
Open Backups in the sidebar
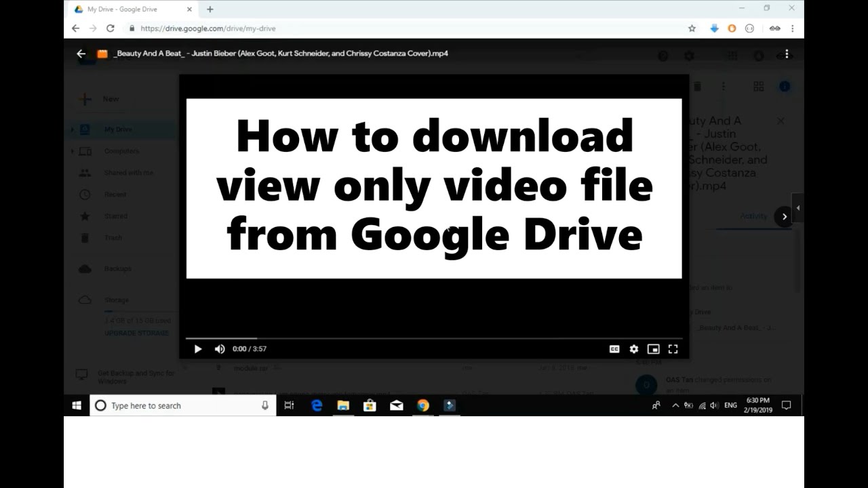pos(117,269)
